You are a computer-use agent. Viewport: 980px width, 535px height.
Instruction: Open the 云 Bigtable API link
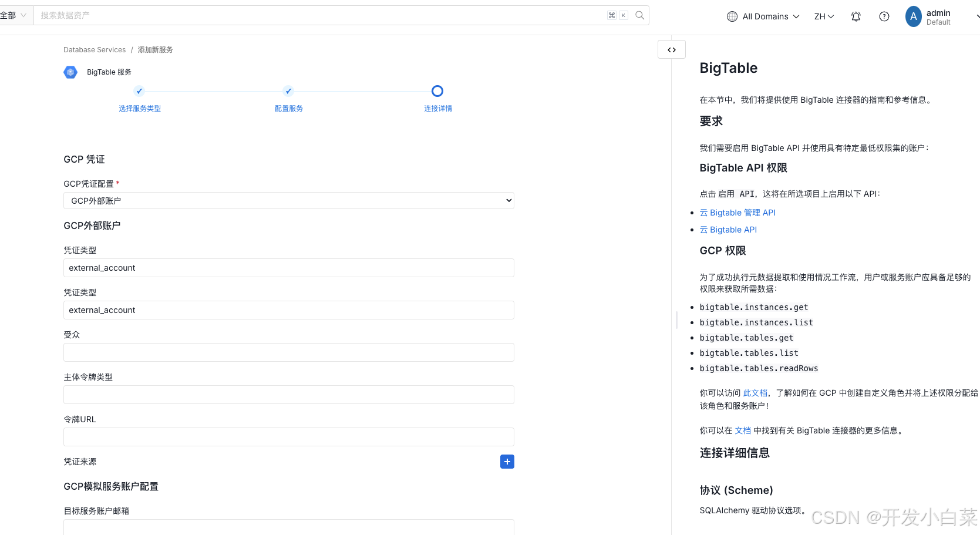pyautogui.click(x=728, y=230)
